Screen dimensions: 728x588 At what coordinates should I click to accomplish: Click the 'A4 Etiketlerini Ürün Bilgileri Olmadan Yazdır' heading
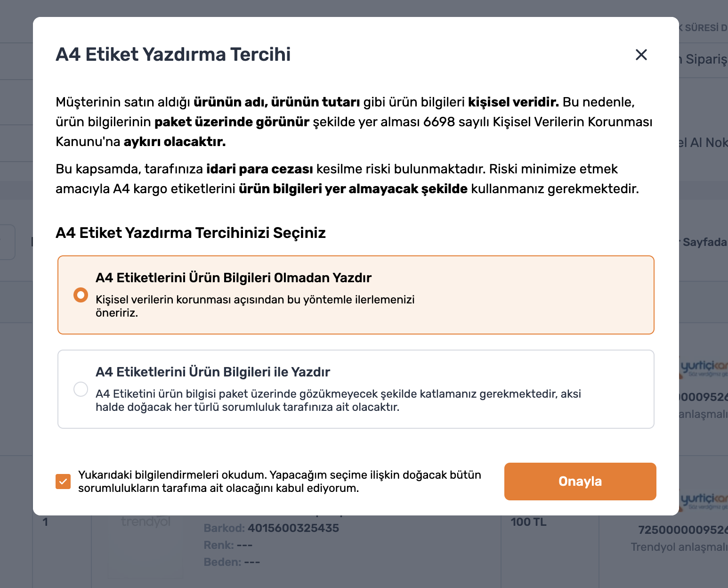point(234,278)
